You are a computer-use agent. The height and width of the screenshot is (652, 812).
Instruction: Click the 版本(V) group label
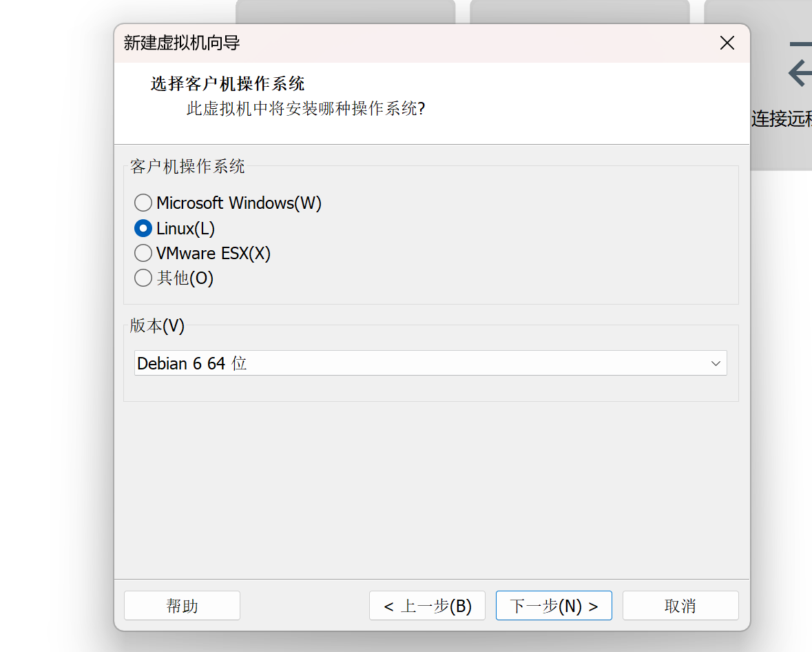click(x=158, y=326)
